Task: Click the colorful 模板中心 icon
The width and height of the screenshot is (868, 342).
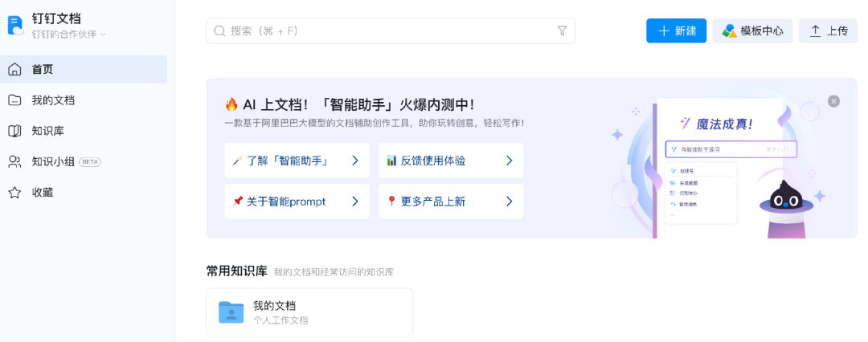Action: (x=729, y=31)
